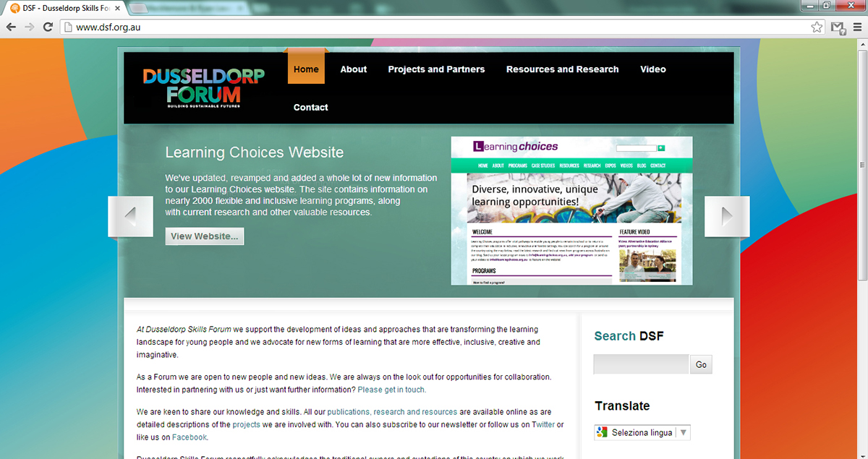Bookmark this page with the star icon
Viewport: 868px width, 459px height.
tap(817, 27)
